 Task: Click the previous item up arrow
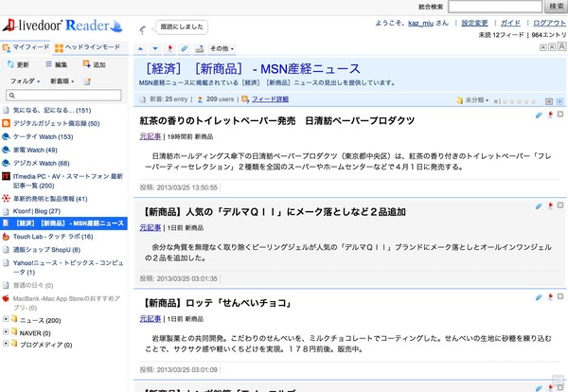[142, 47]
